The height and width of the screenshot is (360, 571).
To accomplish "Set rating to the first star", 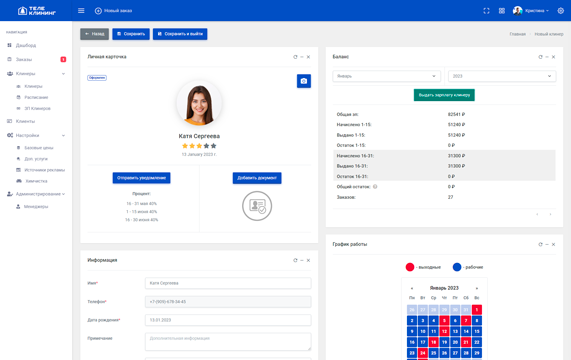I will pyautogui.click(x=185, y=146).
